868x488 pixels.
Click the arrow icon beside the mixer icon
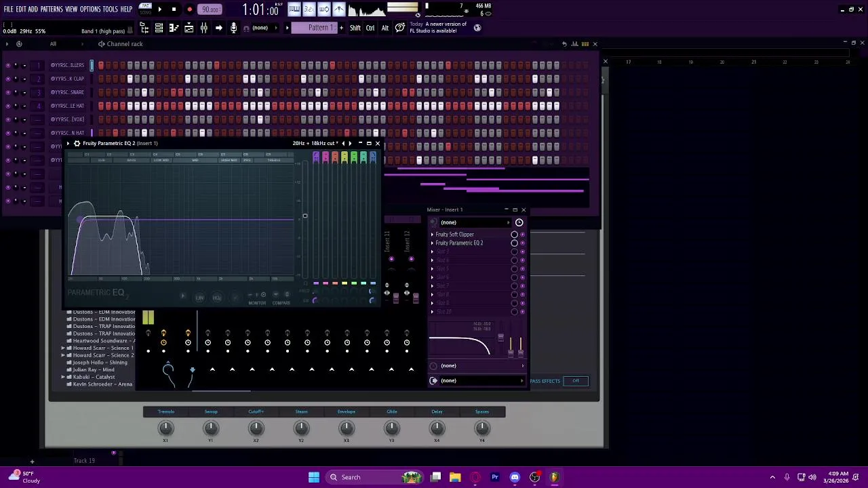pyautogui.click(x=218, y=28)
